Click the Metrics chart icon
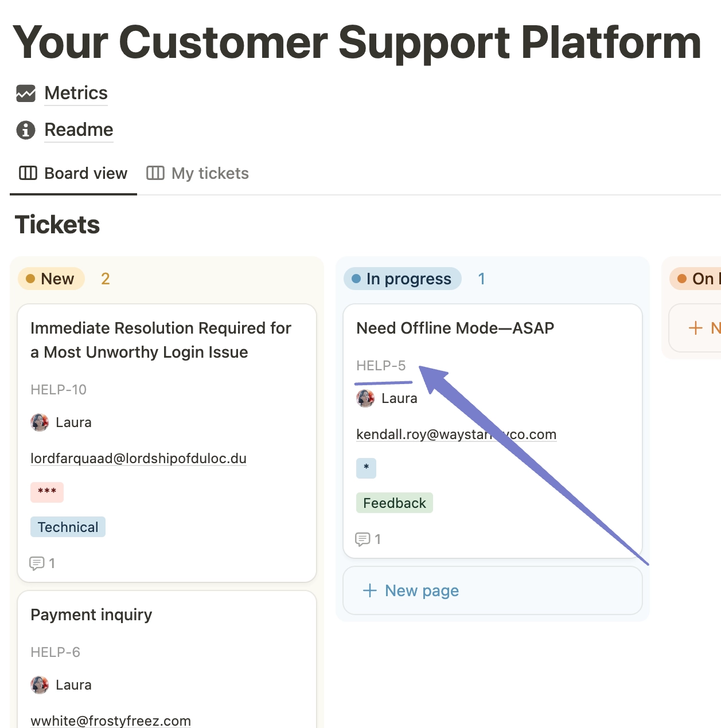 pos(26,93)
